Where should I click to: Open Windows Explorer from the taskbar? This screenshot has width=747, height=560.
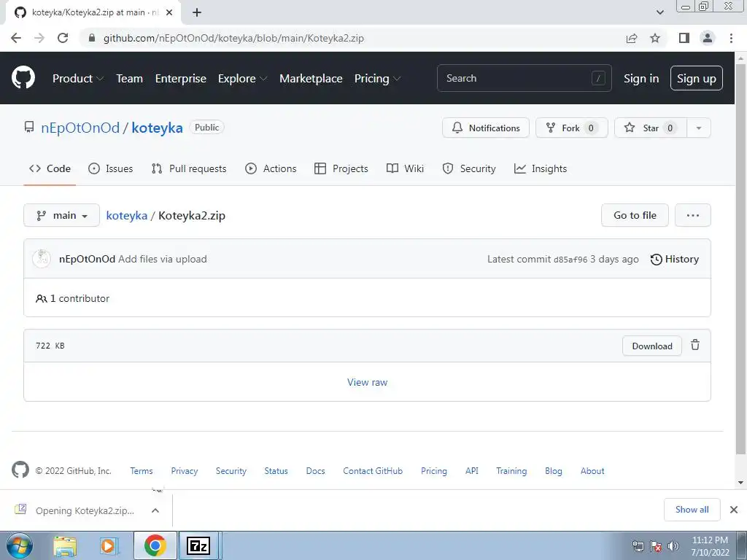pyautogui.click(x=65, y=545)
